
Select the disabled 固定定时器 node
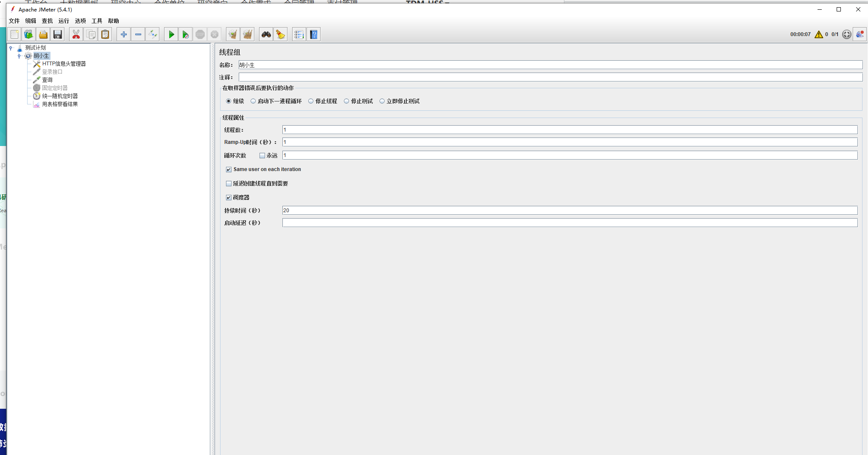click(x=55, y=88)
